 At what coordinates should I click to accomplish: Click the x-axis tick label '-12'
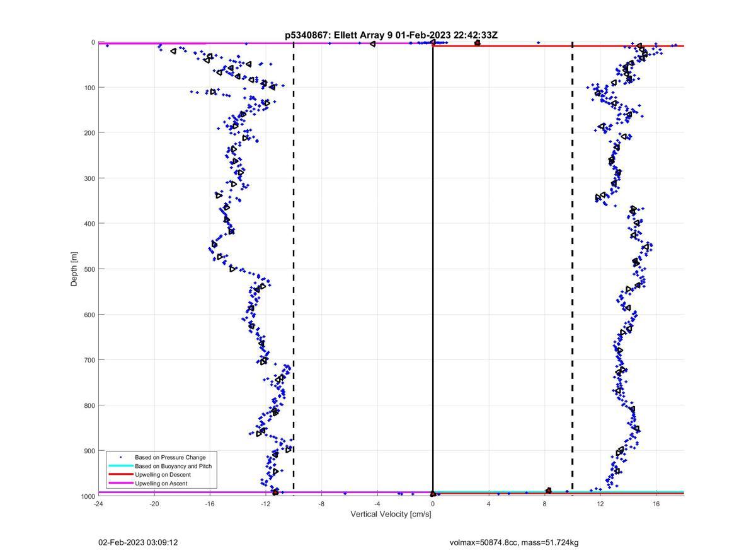click(265, 504)
